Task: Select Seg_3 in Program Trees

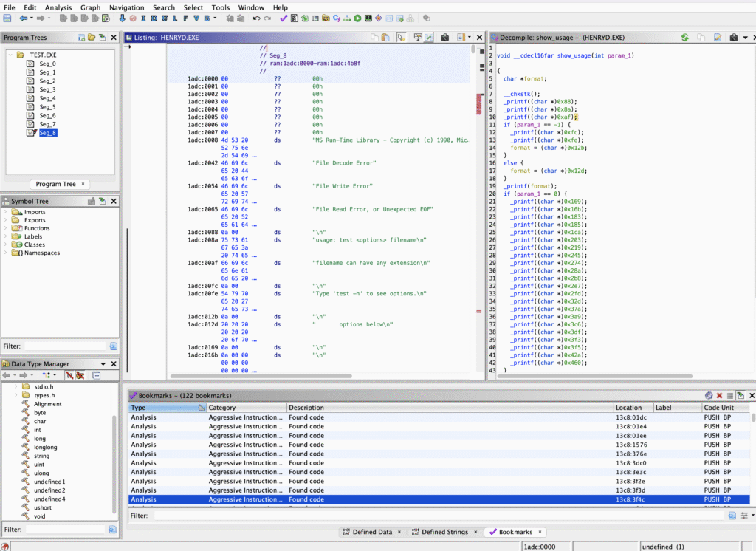Action: click(x=47, y=89)
